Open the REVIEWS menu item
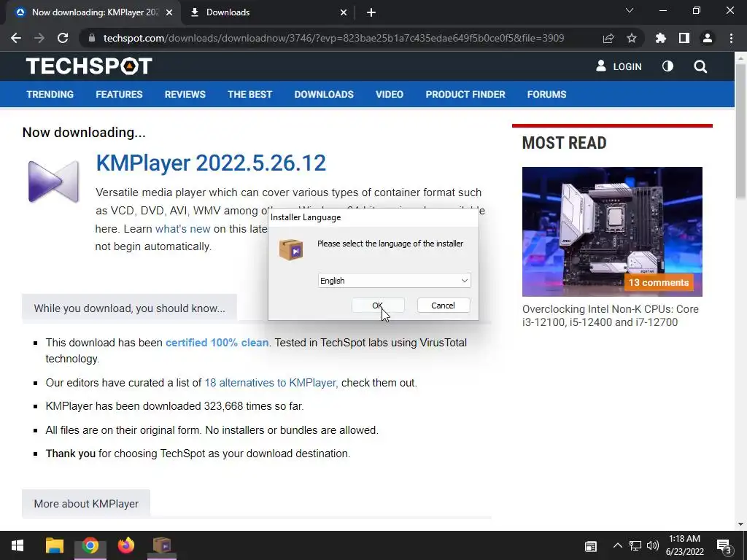747x560 pixels. pyautogui.click(x=185, y=94)
